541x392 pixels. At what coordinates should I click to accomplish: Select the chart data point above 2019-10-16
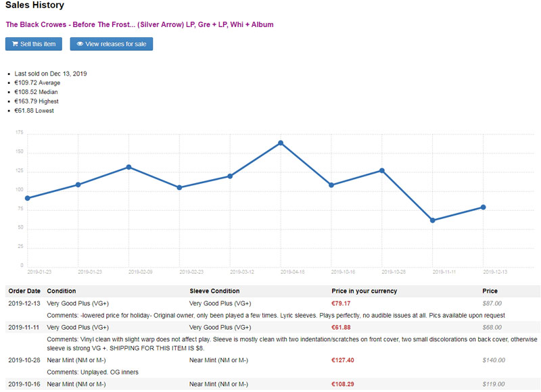coord(331,185)
